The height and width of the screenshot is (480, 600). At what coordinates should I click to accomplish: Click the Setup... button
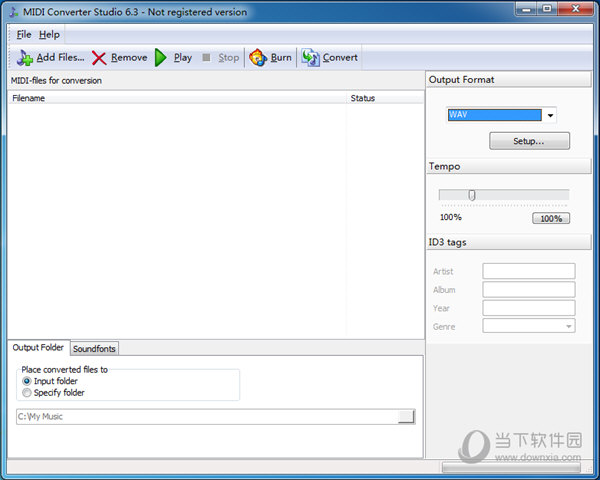coord(529,141)
